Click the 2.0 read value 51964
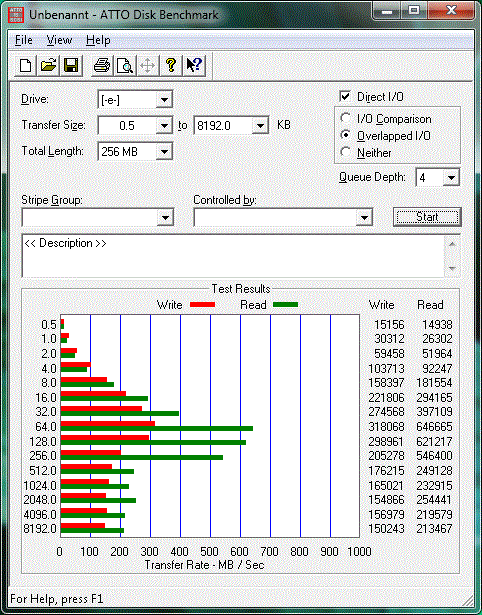This screenshot has width=482, height=615. click(x=437, y=354)
